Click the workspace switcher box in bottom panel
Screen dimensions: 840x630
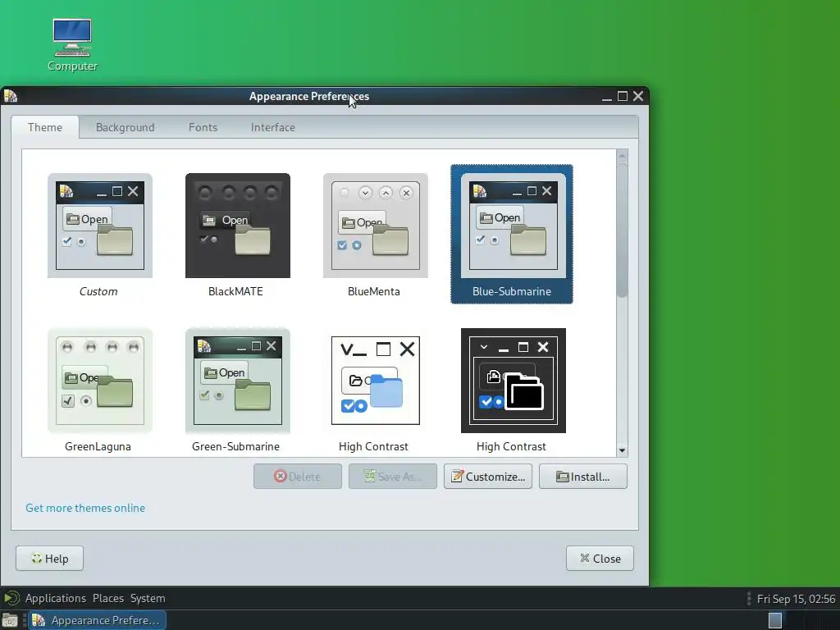[775, 620]
